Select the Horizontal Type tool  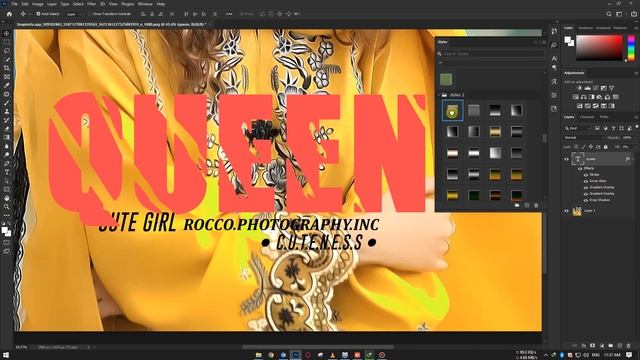pyautogui.click(x=7, y=172)
